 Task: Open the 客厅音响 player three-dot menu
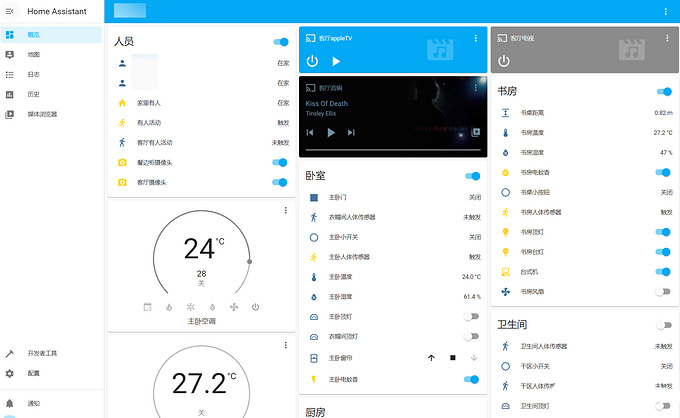point(476,88)
